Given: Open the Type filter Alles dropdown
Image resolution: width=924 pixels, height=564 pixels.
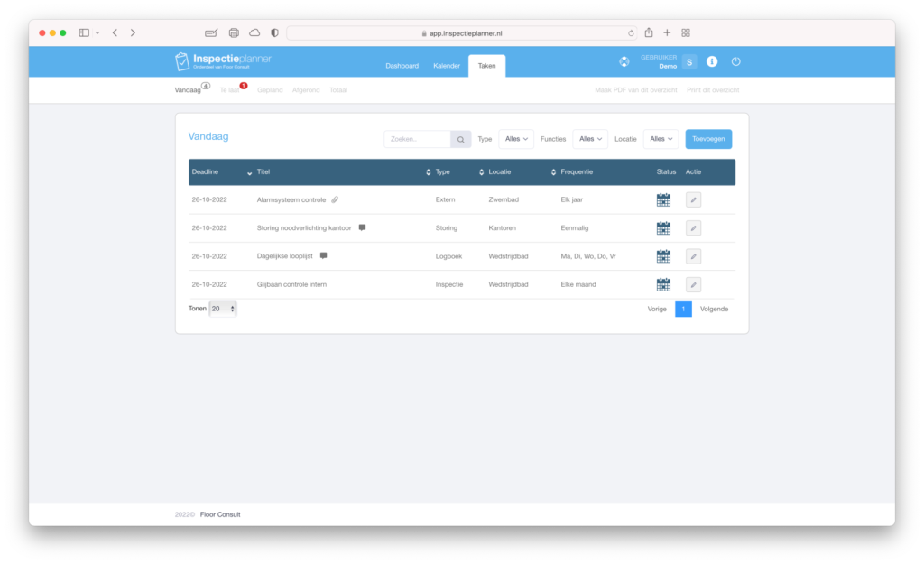Looking at the screenshot, I should click(x=515, y=139).
